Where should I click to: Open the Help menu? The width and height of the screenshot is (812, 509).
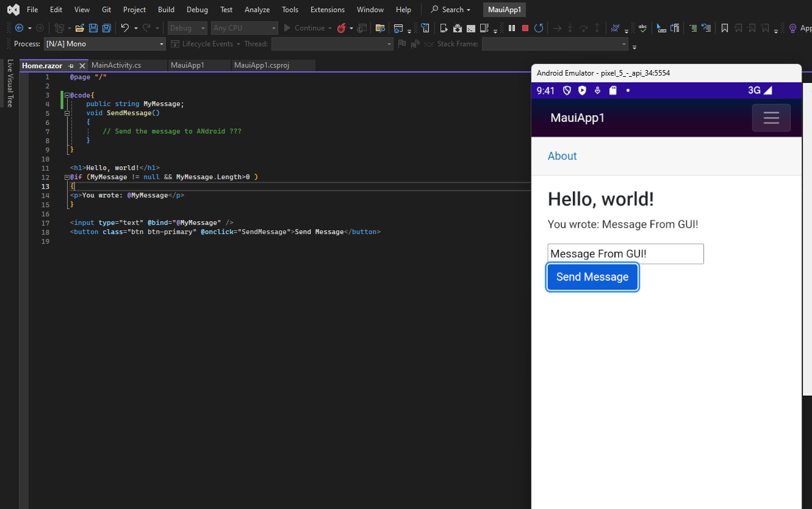403,10
